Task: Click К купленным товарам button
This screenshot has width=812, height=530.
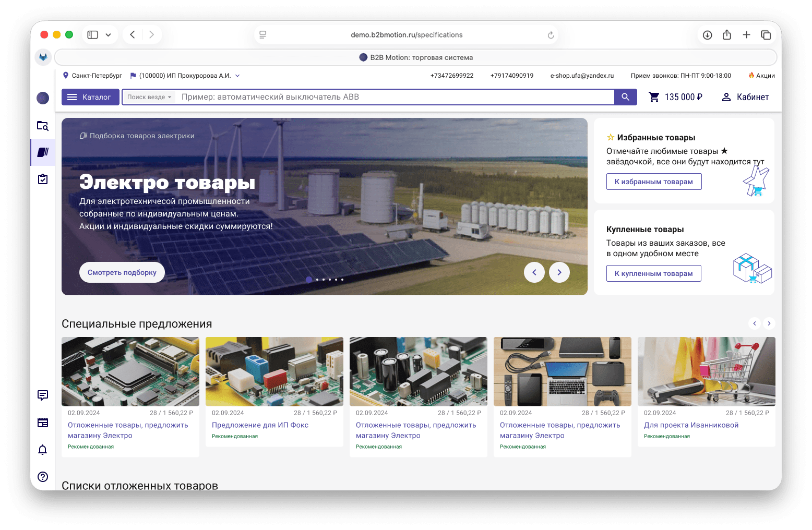Action: pyautogui.click(x=654, y=273)
